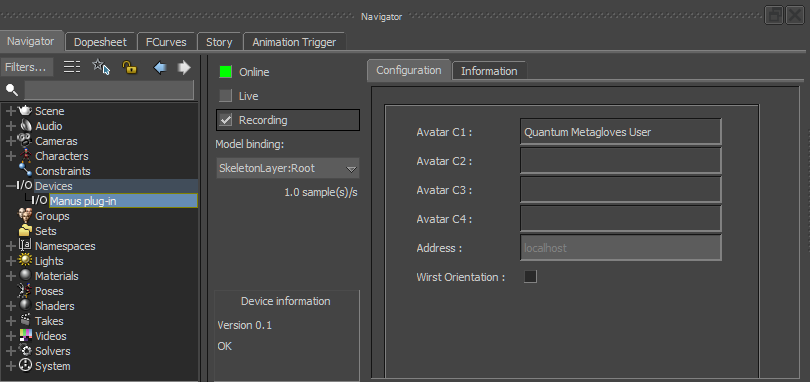Open the SkeletonLayer:Root model binding dropdown
The image size is (810, 382).
pos(288,168)
